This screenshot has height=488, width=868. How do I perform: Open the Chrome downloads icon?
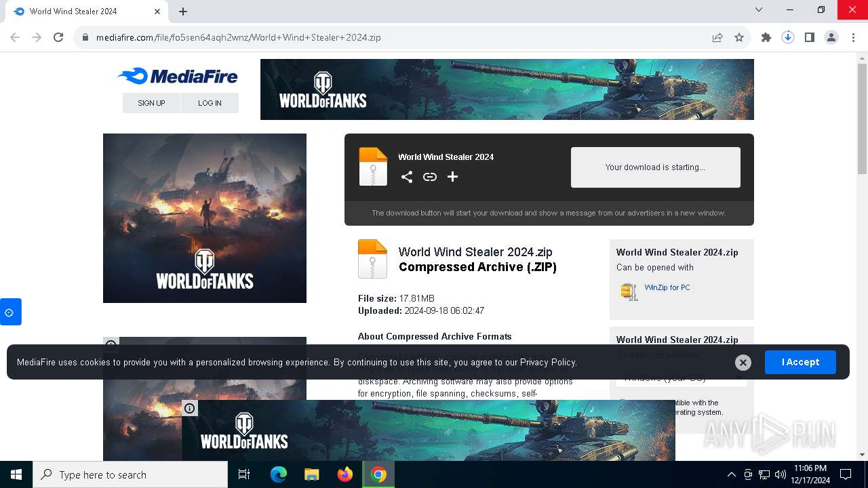[788, 37]
